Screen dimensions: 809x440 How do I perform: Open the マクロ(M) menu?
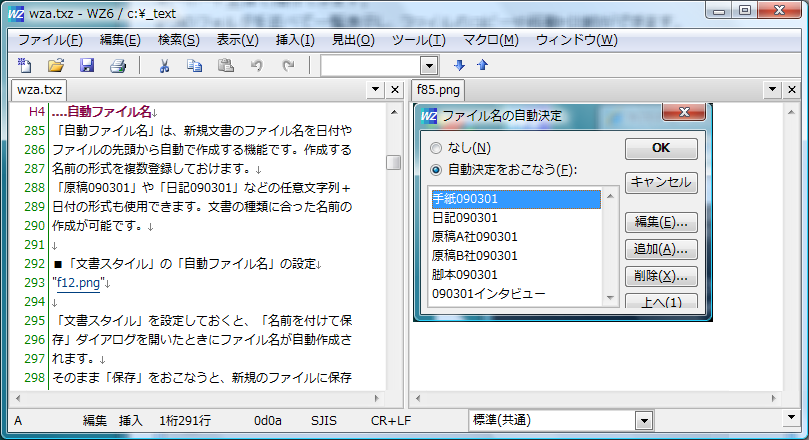coord(490,40)
